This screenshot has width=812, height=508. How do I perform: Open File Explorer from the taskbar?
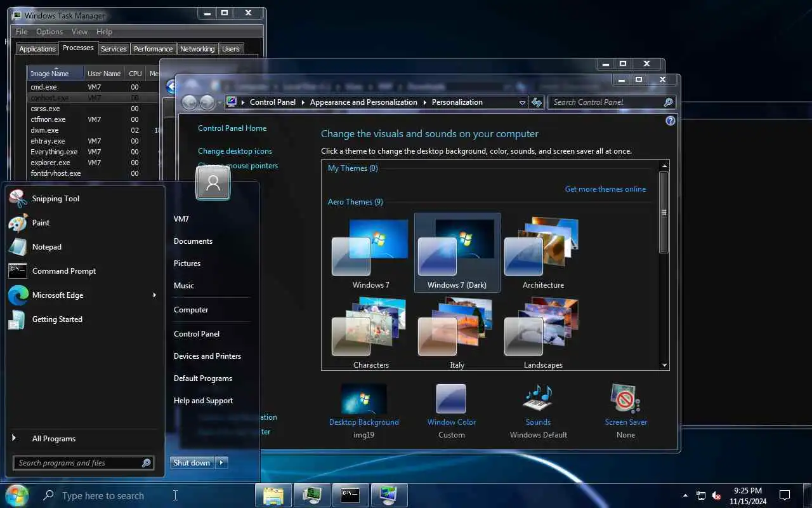pyautogui.click(x=273, y=495)
